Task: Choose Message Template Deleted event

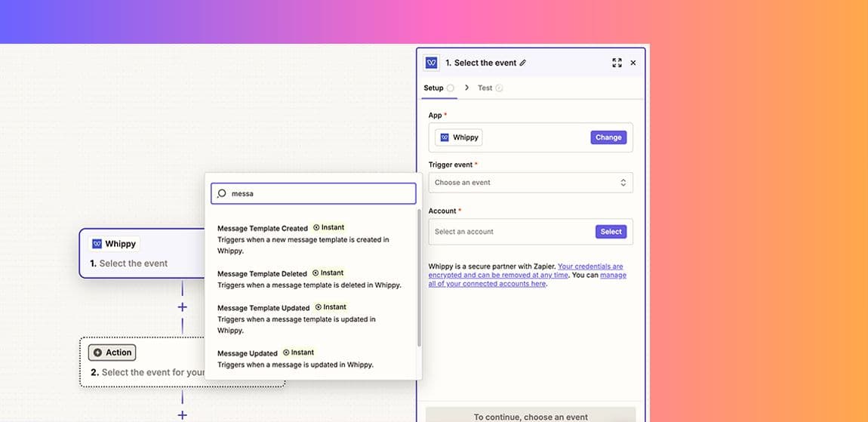Action: [x=310, y=279]
